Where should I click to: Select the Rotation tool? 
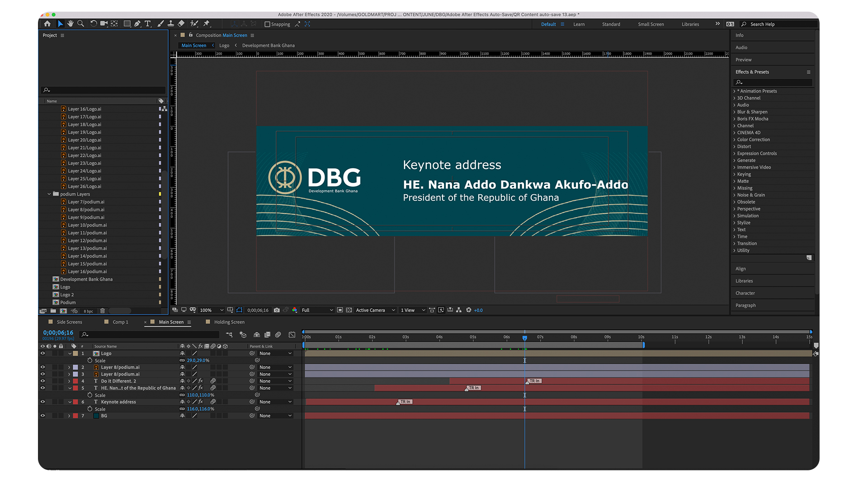coord(94,24)
